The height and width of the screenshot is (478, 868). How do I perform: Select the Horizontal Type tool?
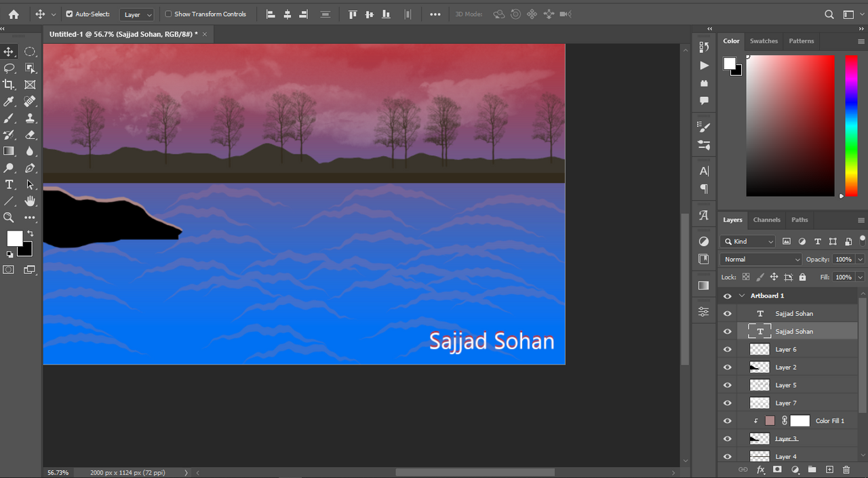(x=9, y=184)
